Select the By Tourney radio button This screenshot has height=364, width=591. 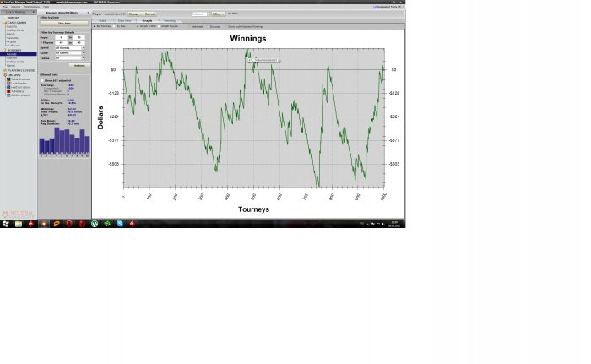95,26
